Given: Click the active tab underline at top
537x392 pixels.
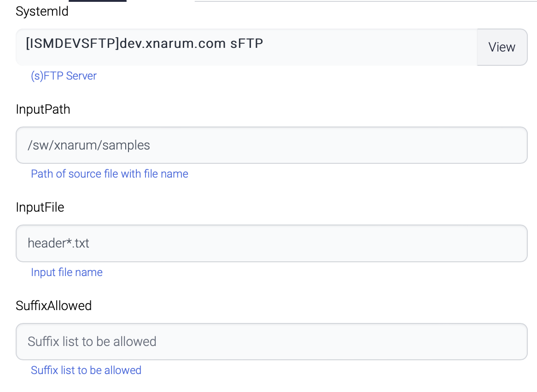Looking at the screenshot, I should pos(97,1).
